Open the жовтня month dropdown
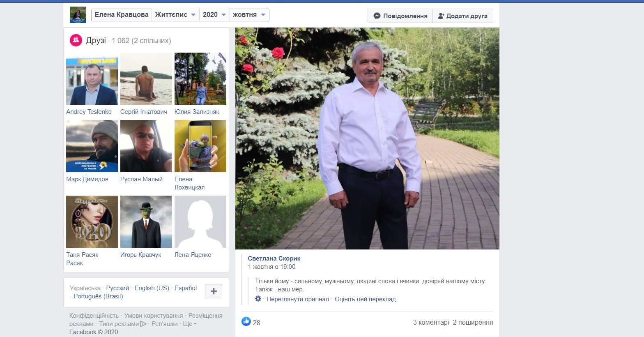 tap(249, 15)
